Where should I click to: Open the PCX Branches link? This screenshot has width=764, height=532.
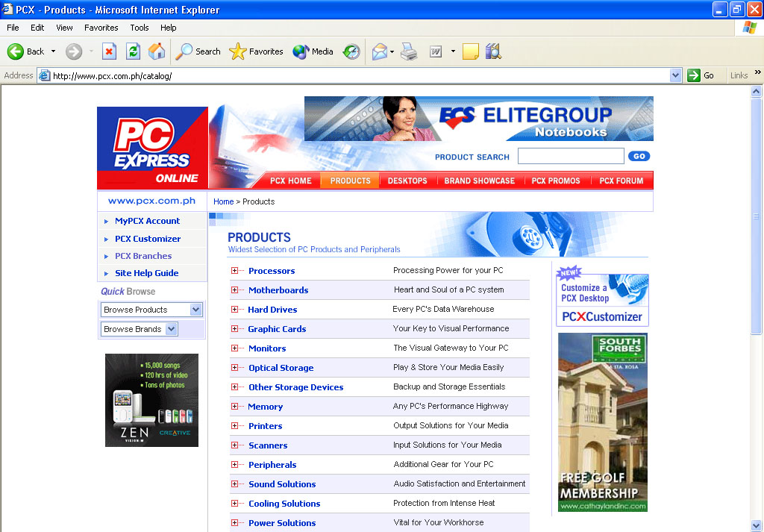143,256
